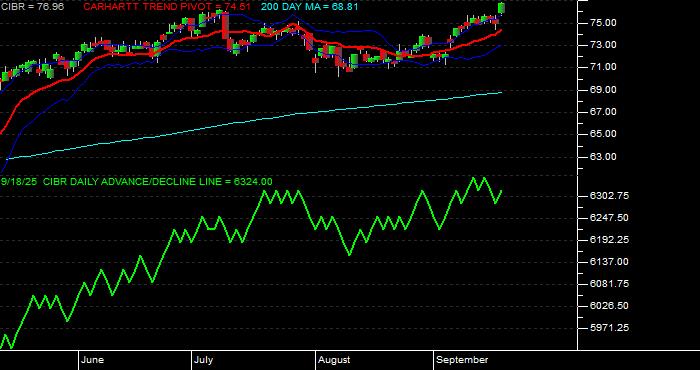The height and width of the screenshot is (370, 700).
Task: Click the 67.00 price axis value
Action: (x=603, y=112)
